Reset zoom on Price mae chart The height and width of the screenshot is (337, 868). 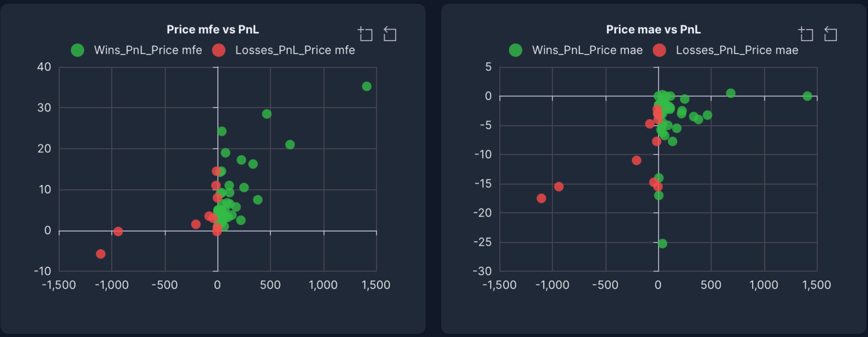click(830, 34)
